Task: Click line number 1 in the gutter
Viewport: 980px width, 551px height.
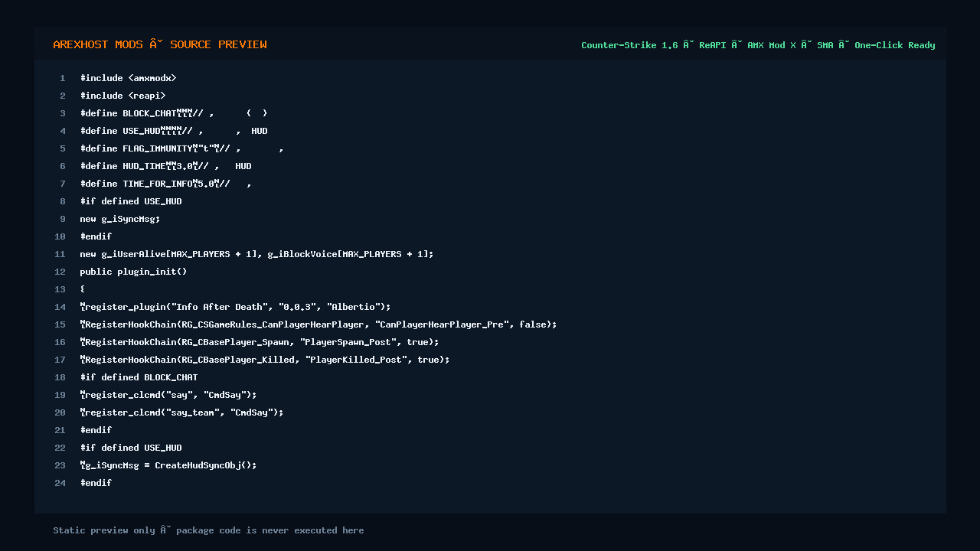Action: [x=63, y=78]
